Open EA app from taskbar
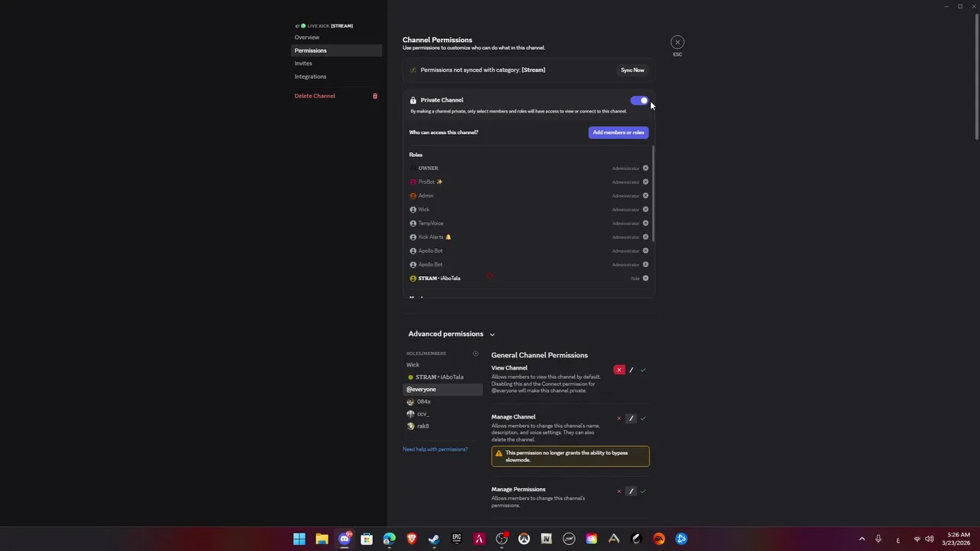 click(658, 539)
